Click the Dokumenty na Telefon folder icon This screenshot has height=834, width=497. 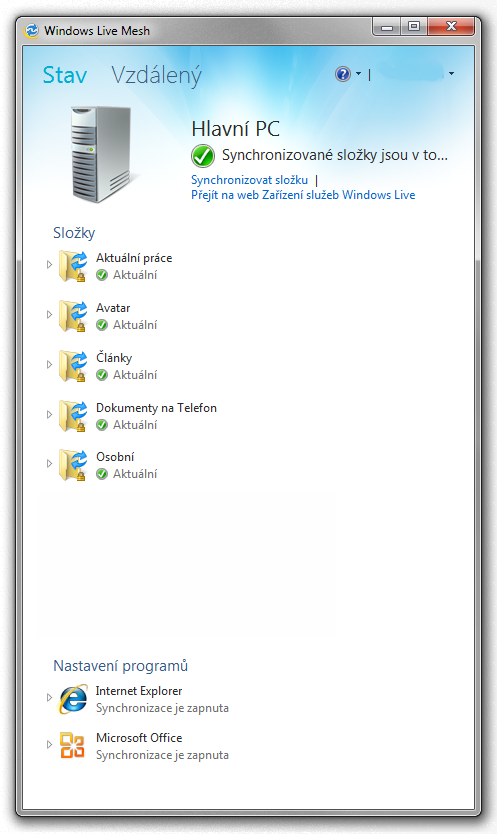pyautogui.click(x=73, y=415)
